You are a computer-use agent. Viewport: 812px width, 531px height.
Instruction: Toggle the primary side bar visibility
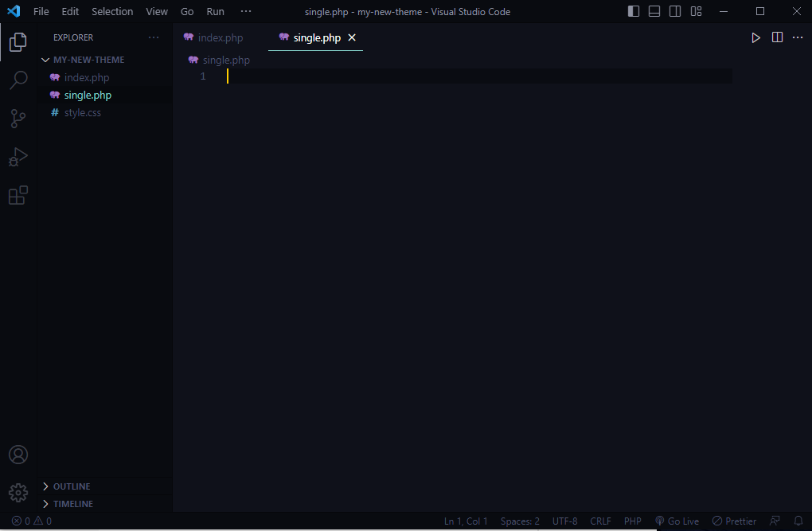click(x=634, y=11)
